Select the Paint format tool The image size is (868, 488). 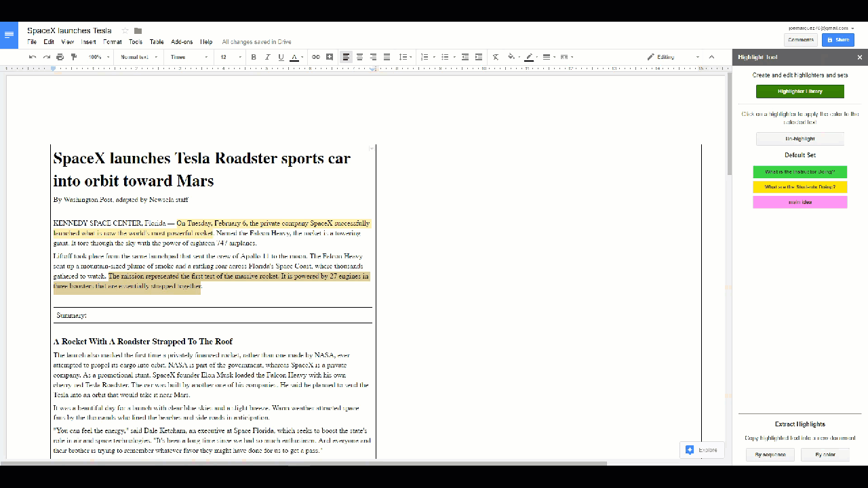[74, 57]
